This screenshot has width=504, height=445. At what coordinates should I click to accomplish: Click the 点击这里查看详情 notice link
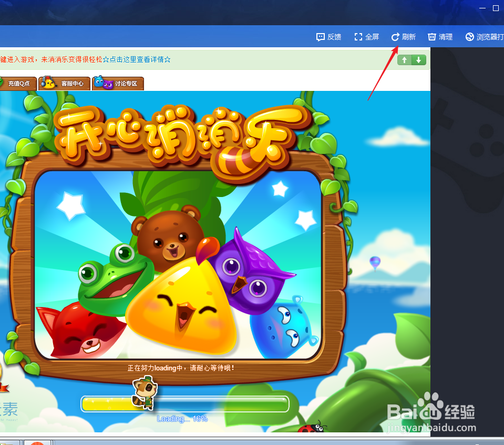coord(137,59)
